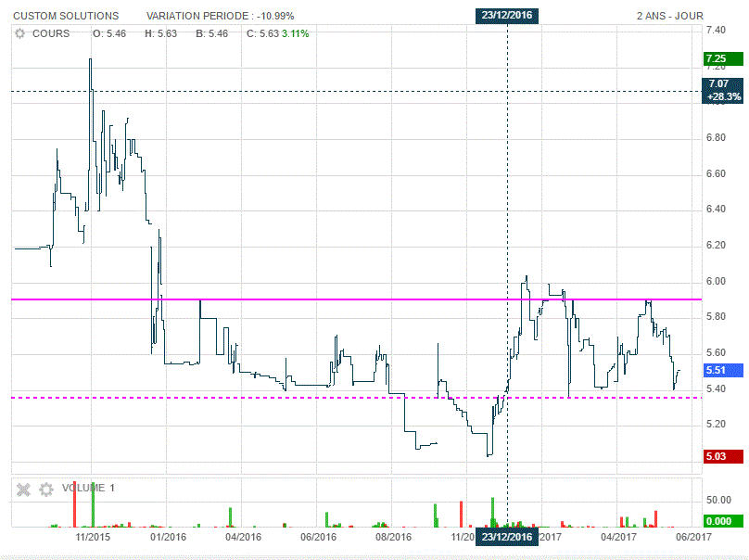Screen dimensions: 749x560
Task: Click the 06/2017 axis date
Action: click(x=693, y=537)
